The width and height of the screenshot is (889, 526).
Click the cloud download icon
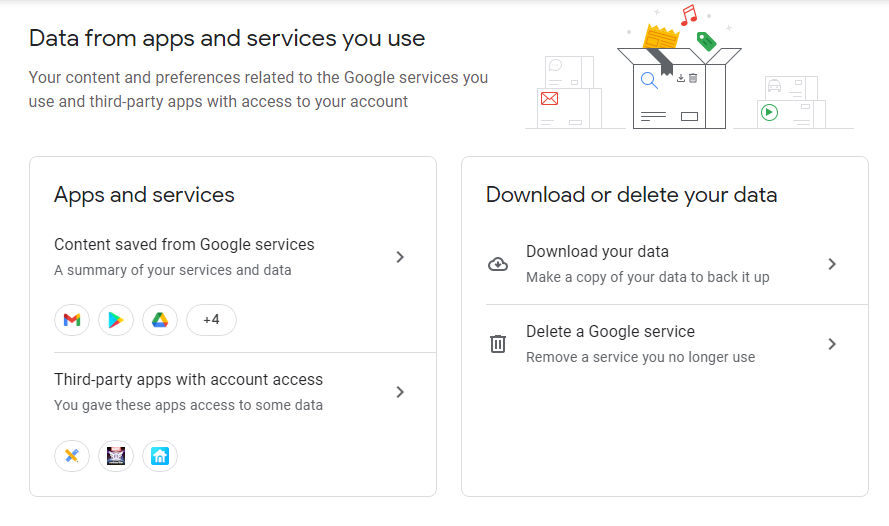point(498,264)
